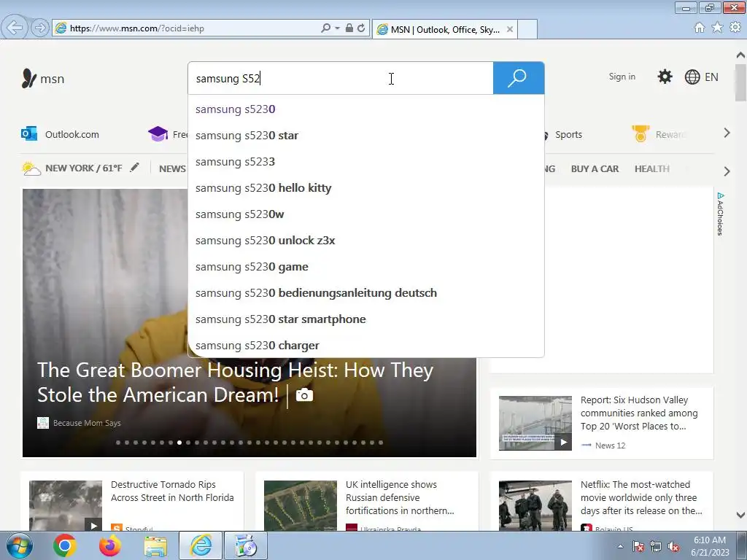Select suggestion samsung s5230w
This screenshot has width=747, height=560.
(366, 214)
